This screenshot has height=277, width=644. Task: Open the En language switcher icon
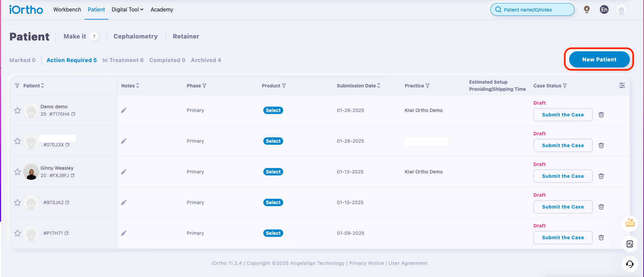click(604, 9)
